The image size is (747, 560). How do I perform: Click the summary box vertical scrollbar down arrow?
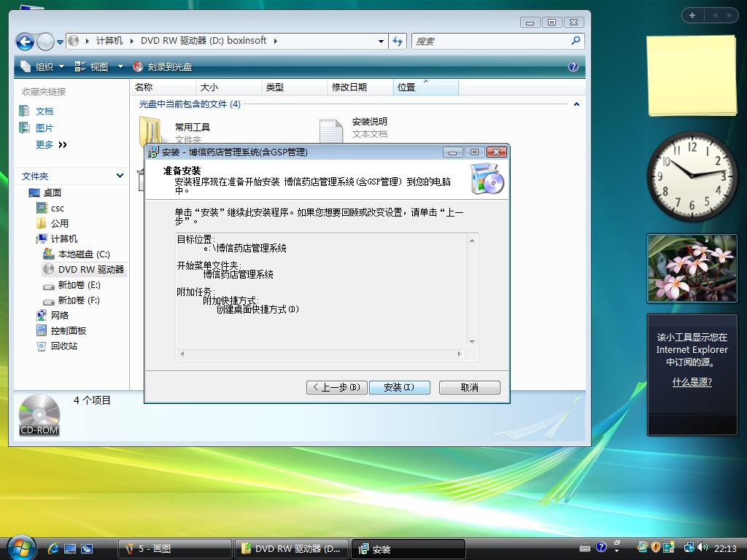472,341
